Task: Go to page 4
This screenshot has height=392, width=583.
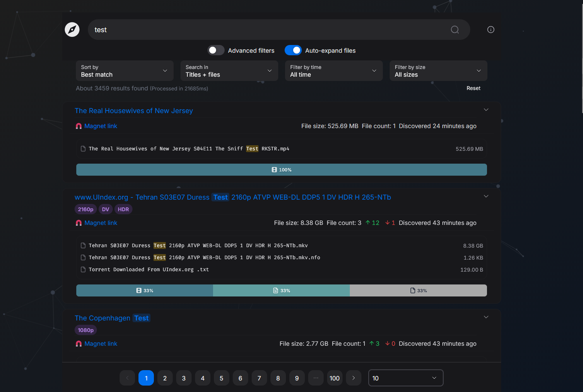Action: [x=203, y=378]
